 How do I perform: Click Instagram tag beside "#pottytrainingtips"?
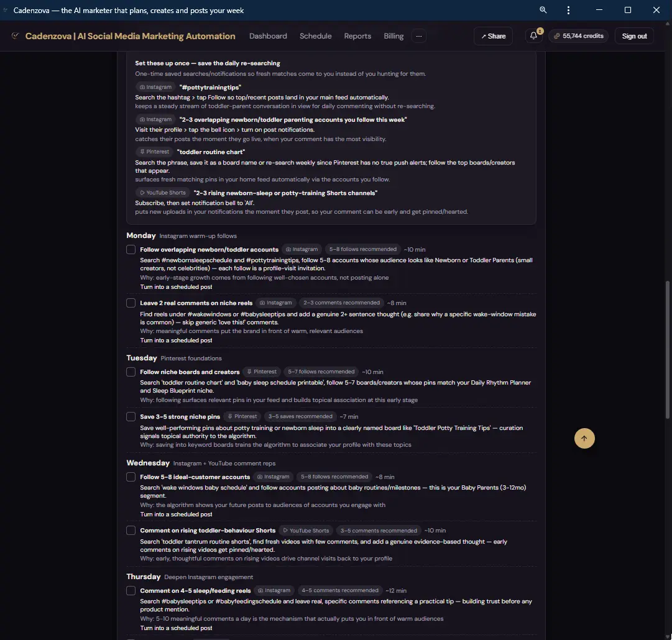pos(155,87)
